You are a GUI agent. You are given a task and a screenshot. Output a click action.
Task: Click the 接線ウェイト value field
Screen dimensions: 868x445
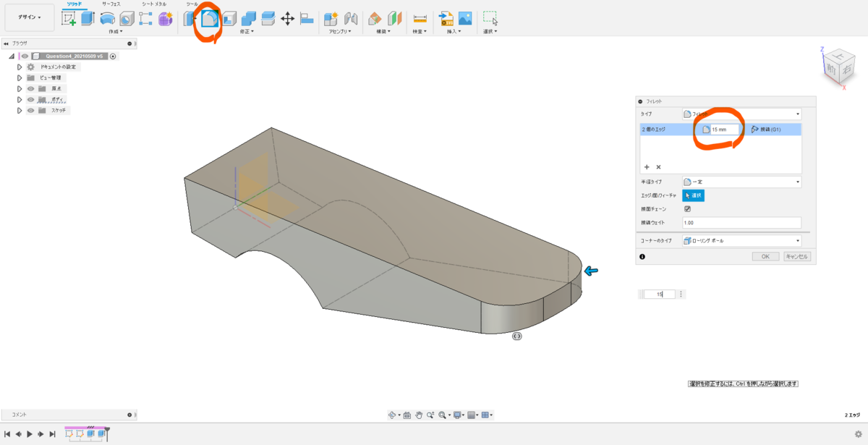pyautogui.click(x=741, y=223)
